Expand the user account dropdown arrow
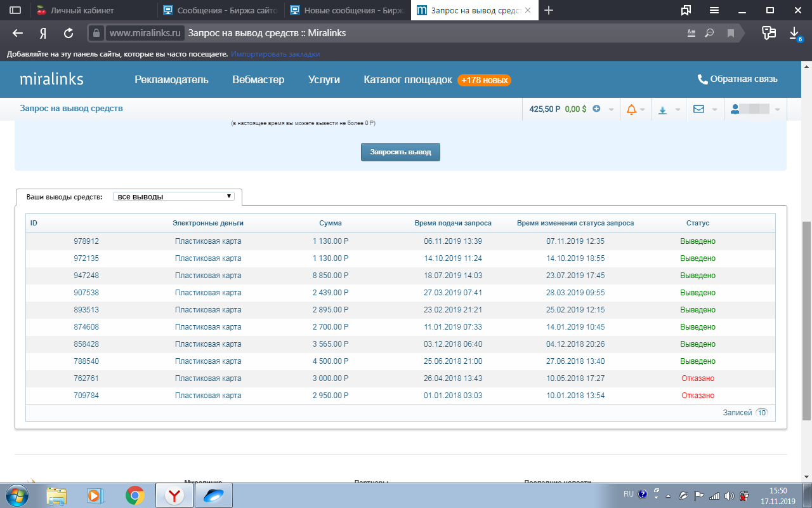Screen dimensions: 812x508 (x=777, y=109)
